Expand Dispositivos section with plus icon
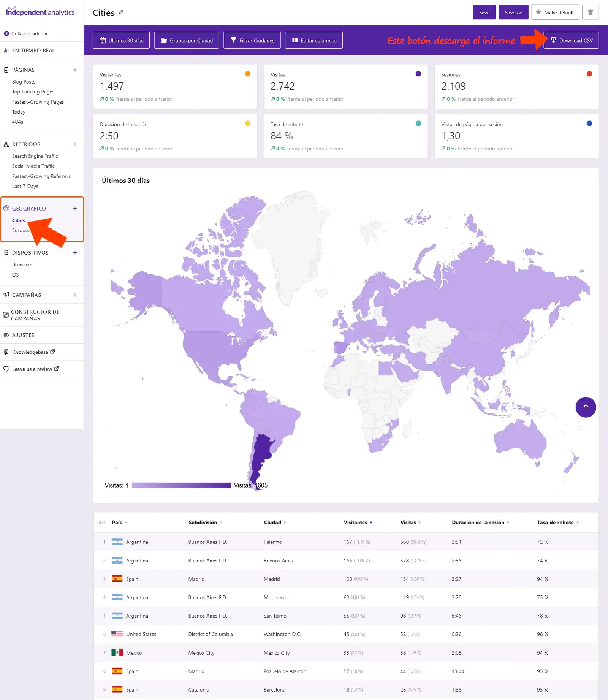This screenshot has height=700, width=608. (75, 253)
